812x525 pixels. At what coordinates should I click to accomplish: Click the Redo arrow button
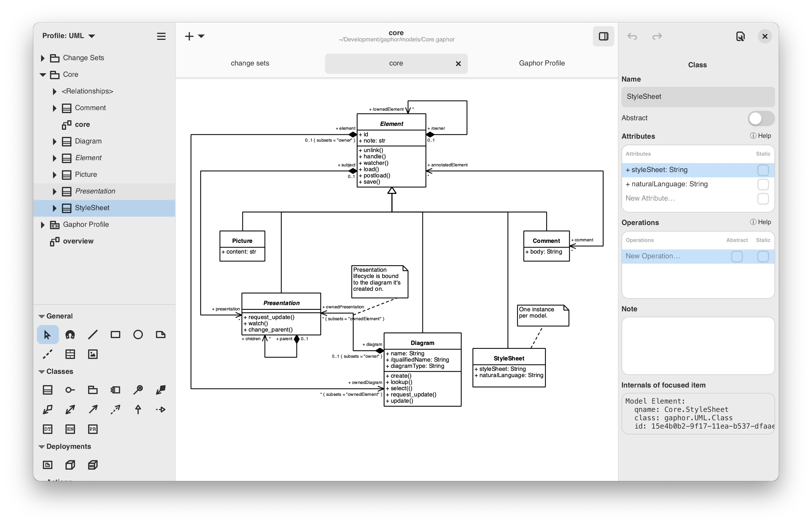657,36
